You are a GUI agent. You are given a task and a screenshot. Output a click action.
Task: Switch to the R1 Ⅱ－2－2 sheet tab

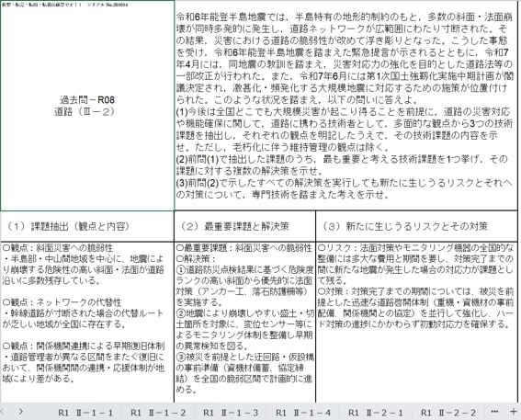447,413
